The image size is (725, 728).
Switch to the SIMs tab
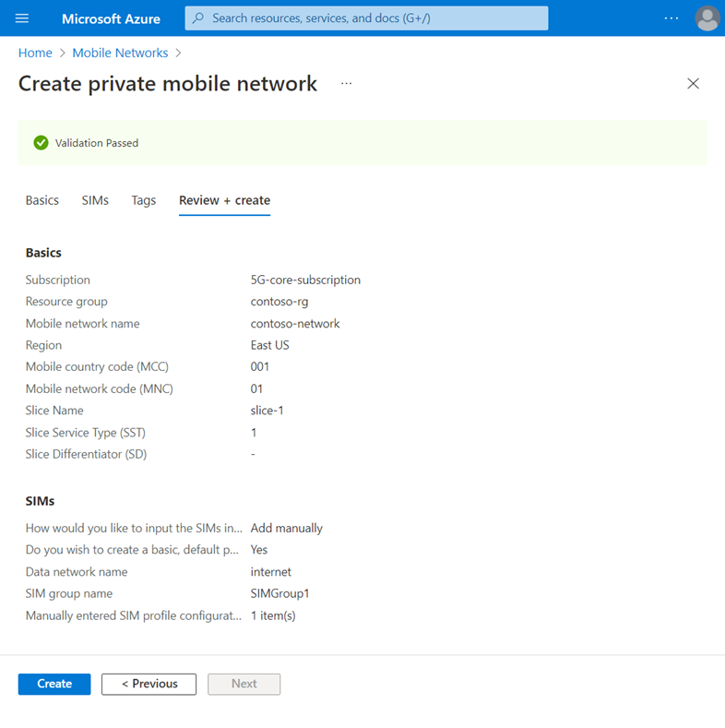[95, 200]
